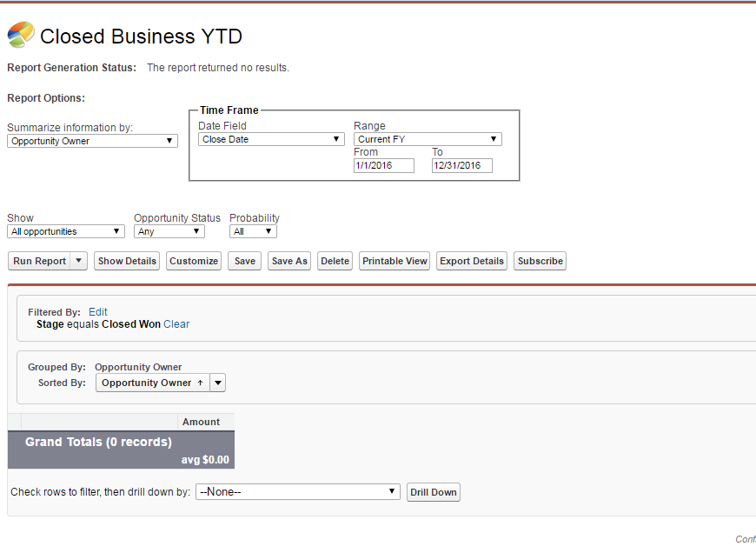This screenshot has width=756, height=553.
Task: Open the Printable View
Action: 395,261
